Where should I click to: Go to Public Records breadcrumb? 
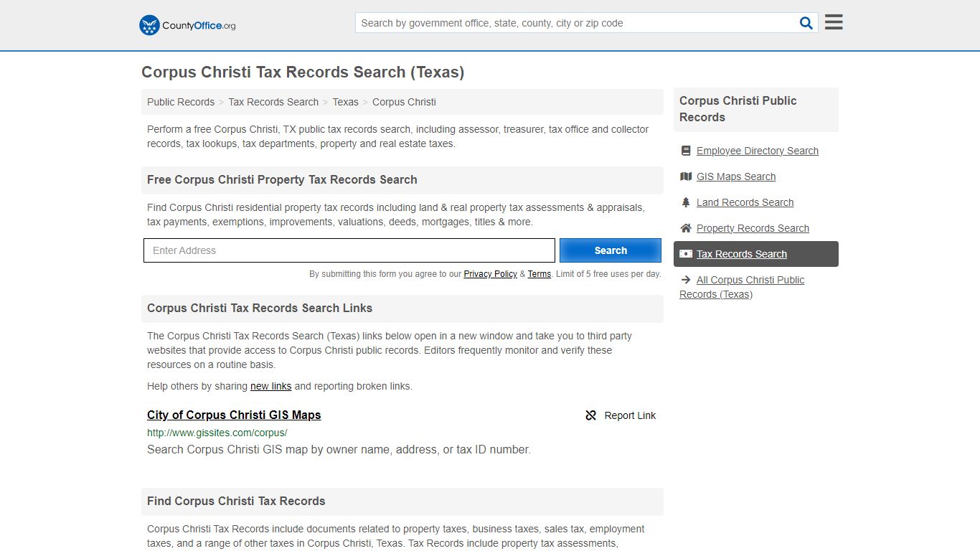(181, 102)
